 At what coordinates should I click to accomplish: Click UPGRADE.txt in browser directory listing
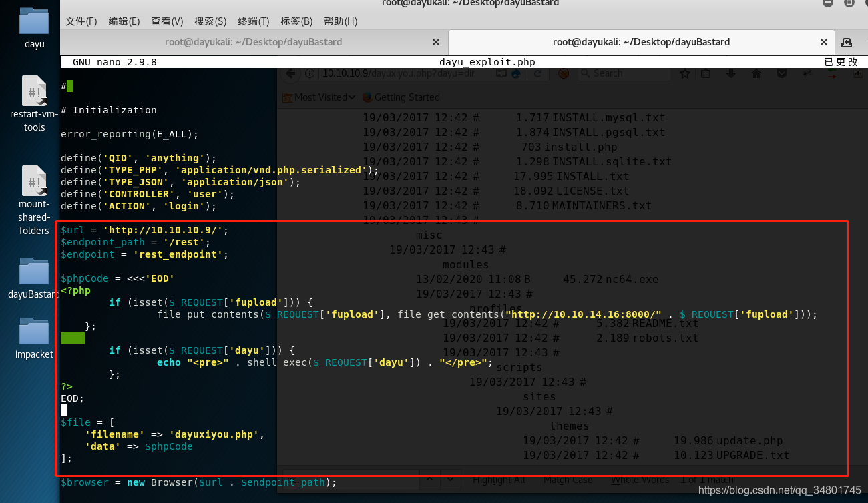pyautogui.click(x=752, y=455)
